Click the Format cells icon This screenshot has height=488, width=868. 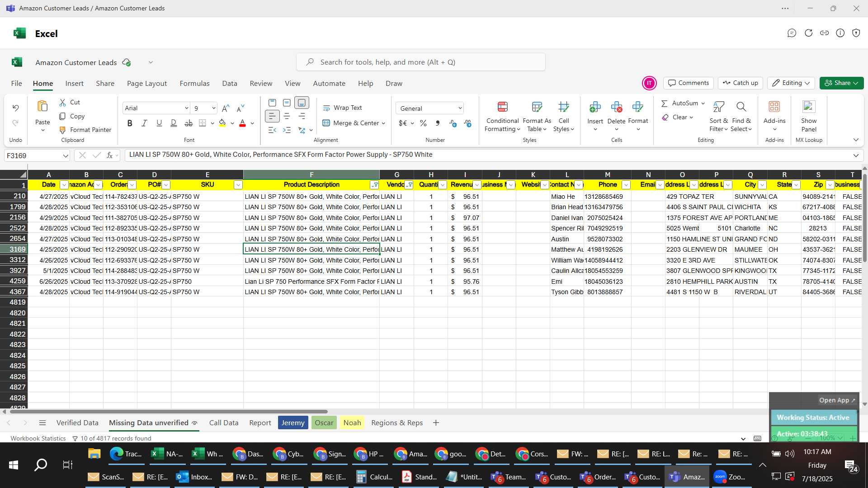638,107
